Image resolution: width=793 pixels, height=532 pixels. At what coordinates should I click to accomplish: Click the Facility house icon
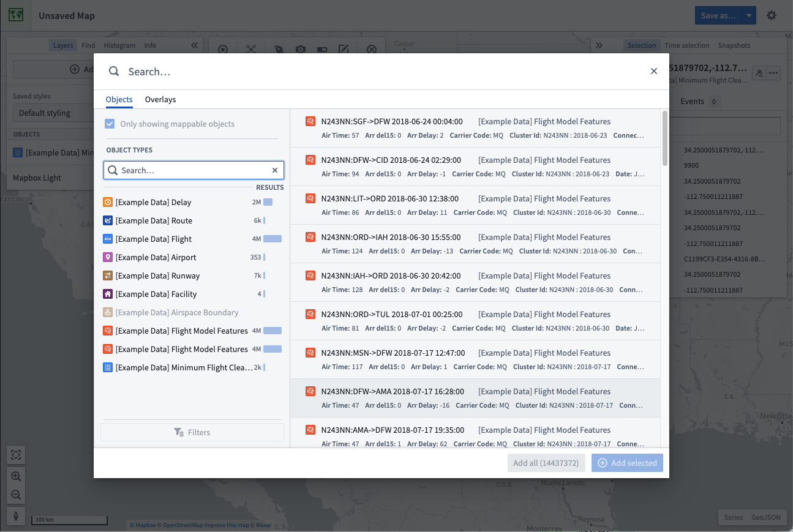tap(108, 294)
